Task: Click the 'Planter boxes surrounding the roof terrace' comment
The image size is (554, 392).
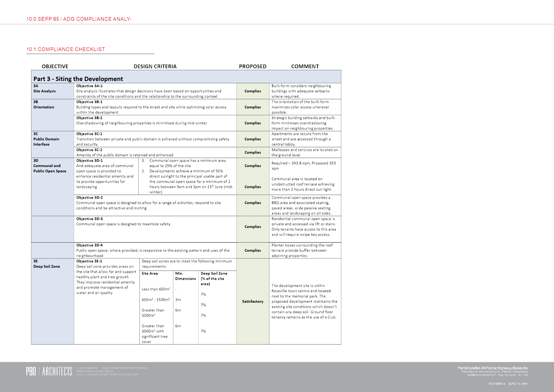Action: (x=302, y=250)
